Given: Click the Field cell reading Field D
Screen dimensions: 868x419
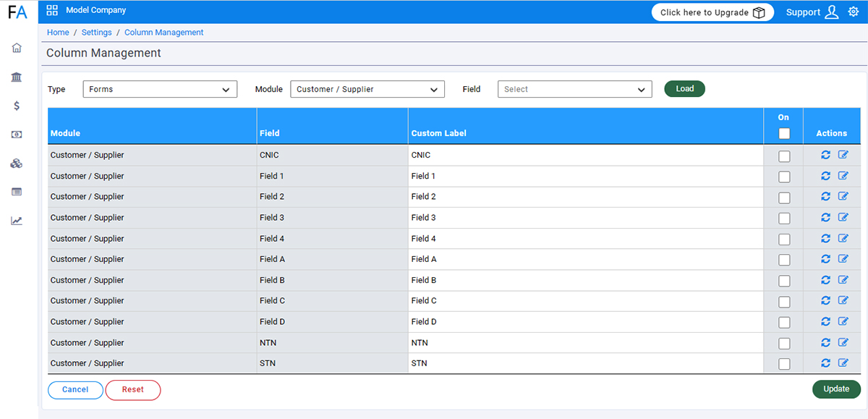Looking at the screenshot, I should (332, 321).
